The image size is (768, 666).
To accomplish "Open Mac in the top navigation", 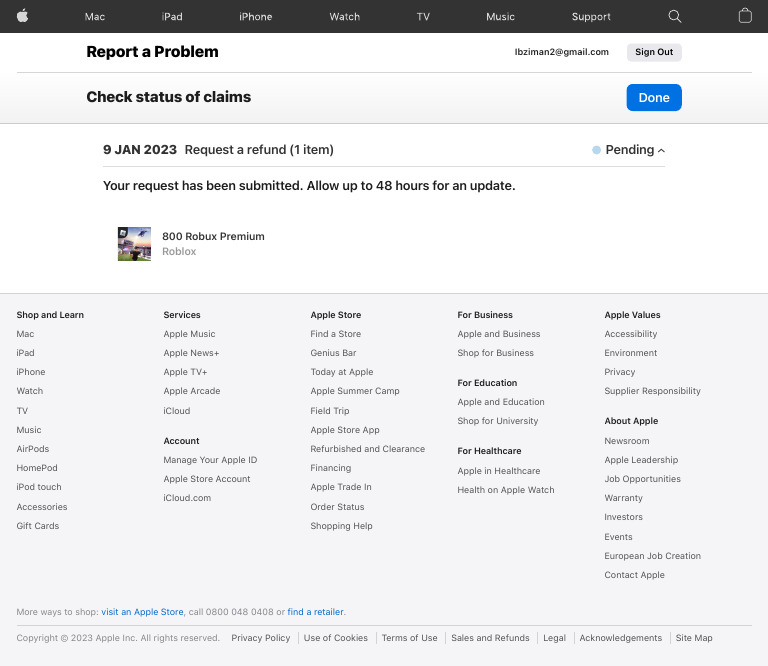I will pyautogui.click(x=95, y=17).
